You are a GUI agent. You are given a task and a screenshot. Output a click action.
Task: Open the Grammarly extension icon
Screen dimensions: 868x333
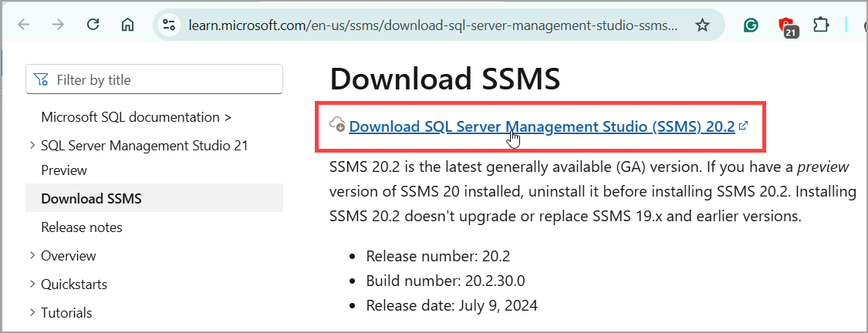(751, 25)
